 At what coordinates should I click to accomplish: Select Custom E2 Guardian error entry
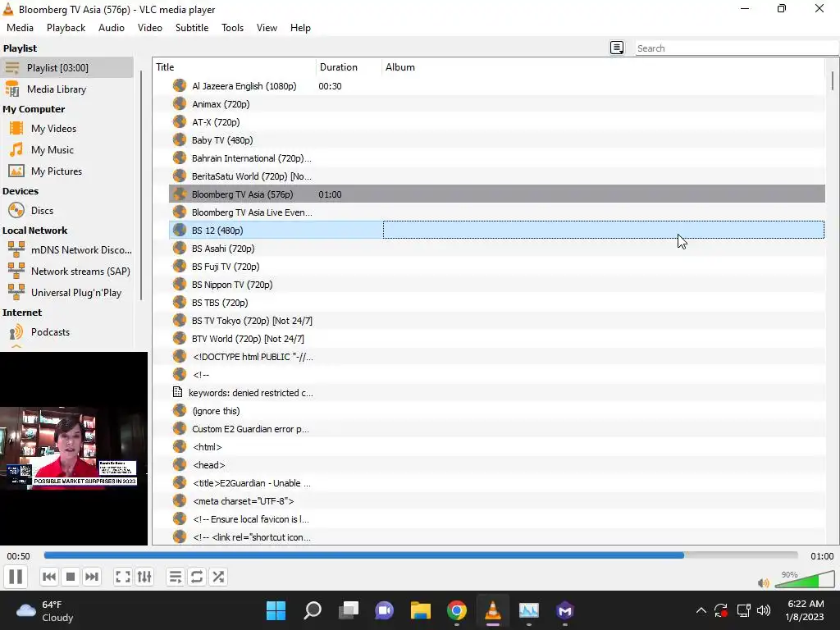click(496, 429)
